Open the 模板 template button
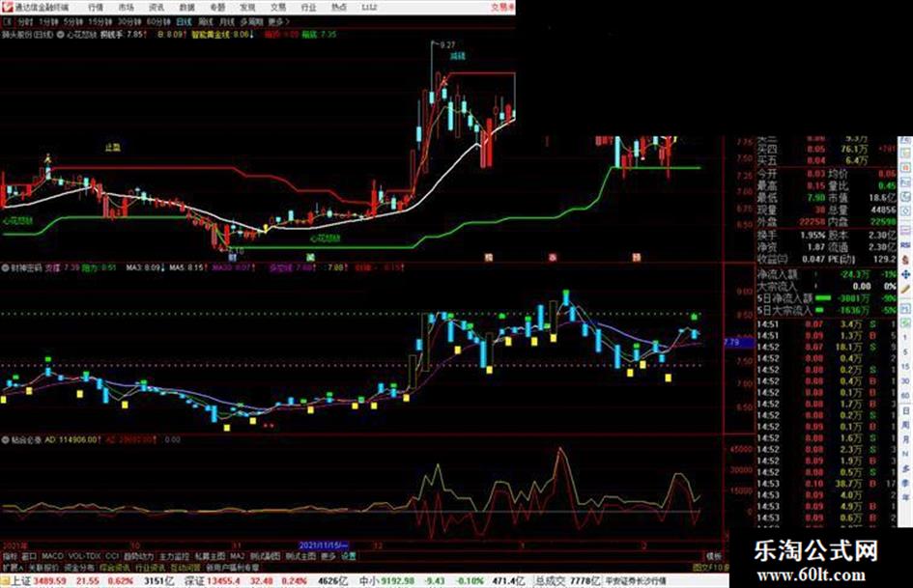913x588 pixels. [713, 556]
